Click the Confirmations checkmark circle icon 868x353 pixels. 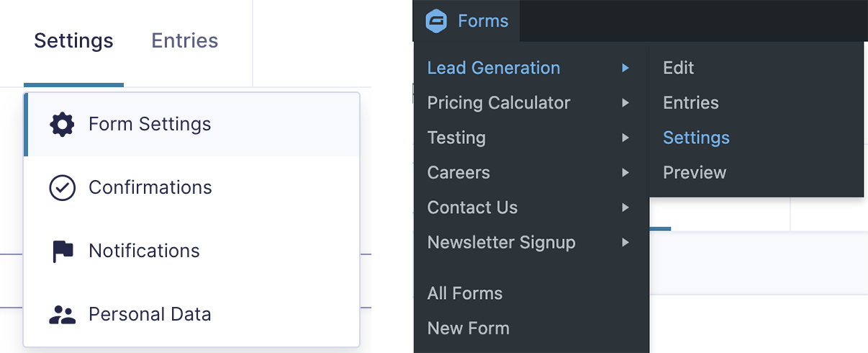click(62, 188)
